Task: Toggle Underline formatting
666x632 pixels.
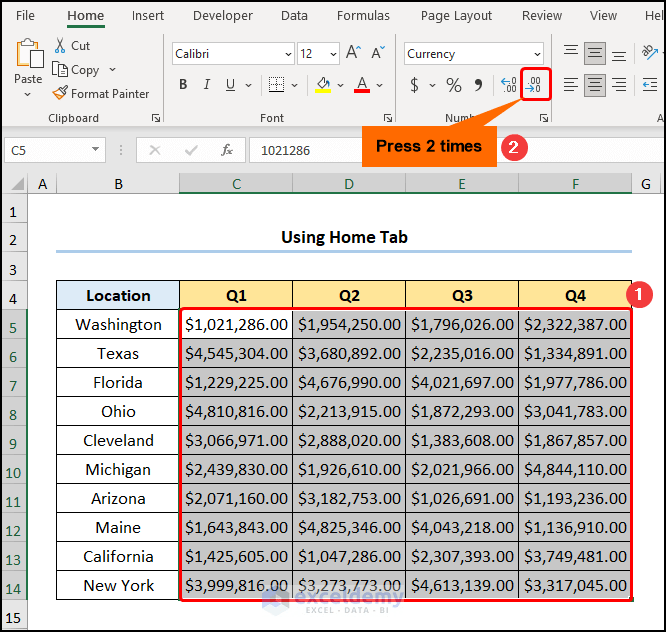Action: pyautogui.click(x=230, y=85)
